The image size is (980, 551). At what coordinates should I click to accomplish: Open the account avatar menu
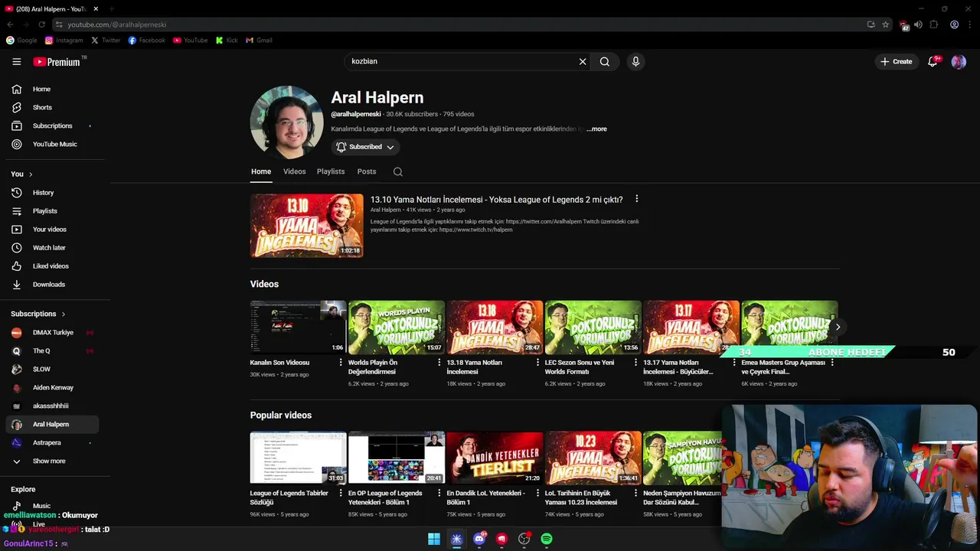pyautogui.click(x=959, y=62)
